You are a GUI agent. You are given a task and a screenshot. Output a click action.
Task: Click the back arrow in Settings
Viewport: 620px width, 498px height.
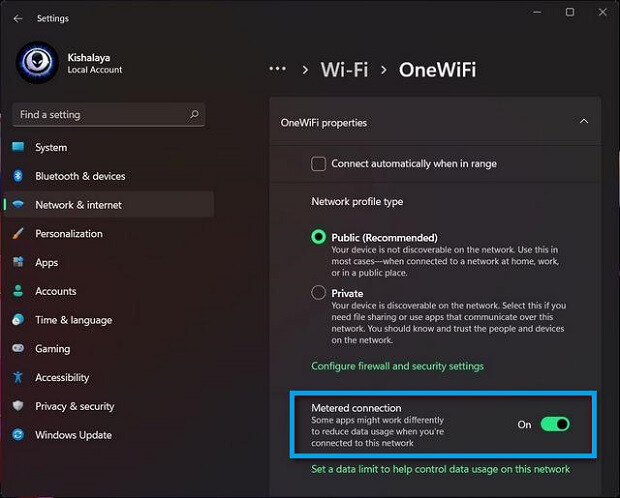18,19
